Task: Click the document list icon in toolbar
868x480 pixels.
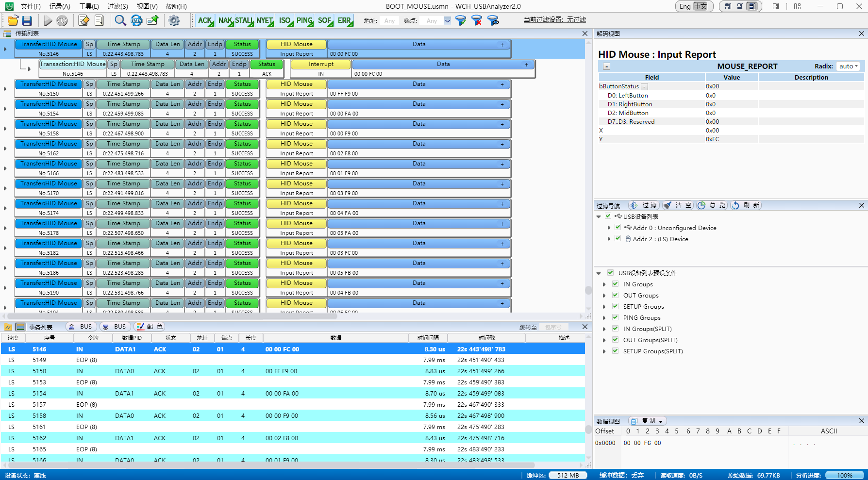Action: [99, 20]
